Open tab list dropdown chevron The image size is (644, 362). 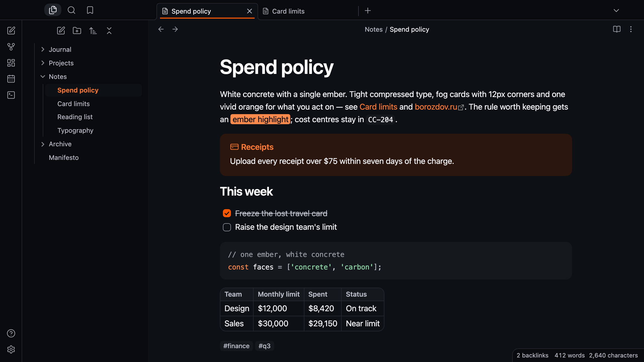(x=616, y=11)
